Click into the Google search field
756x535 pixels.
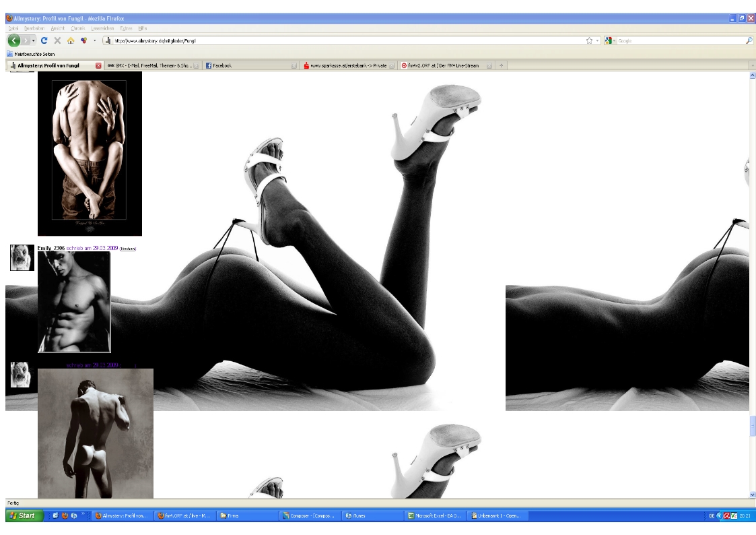click(x=681, y=41)
